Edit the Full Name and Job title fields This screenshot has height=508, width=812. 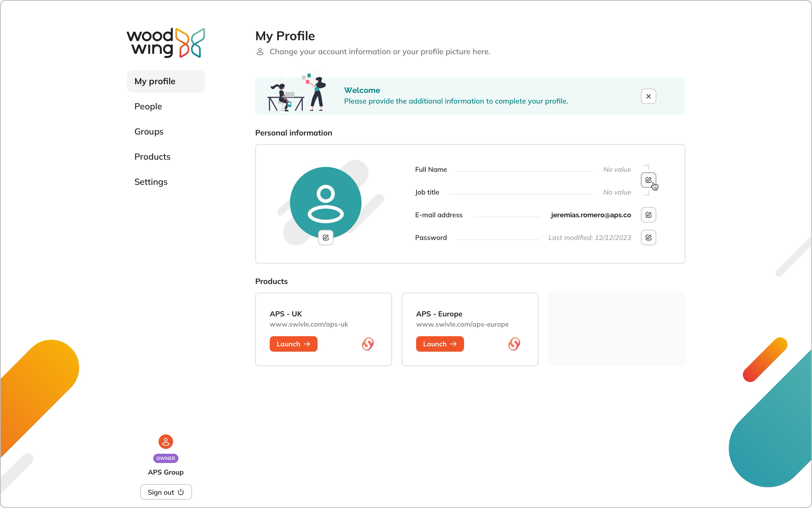(x=648, y=180)
